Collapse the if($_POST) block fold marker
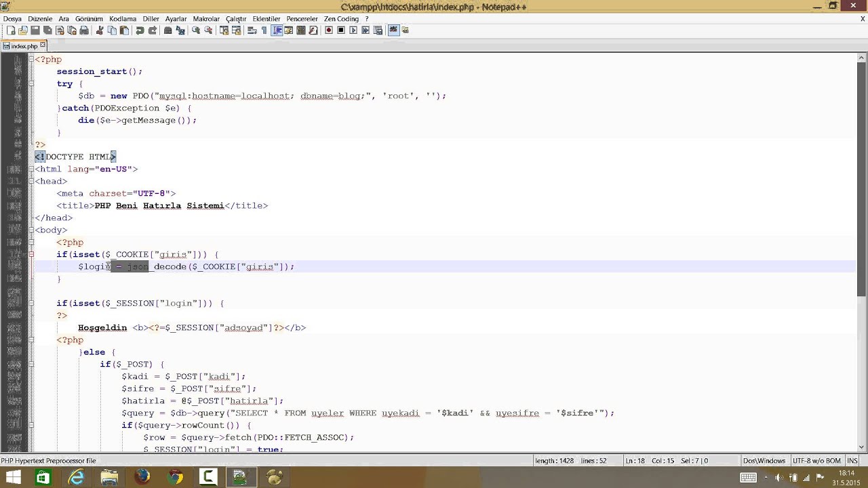Screen dimensions: 868x488 31,365
